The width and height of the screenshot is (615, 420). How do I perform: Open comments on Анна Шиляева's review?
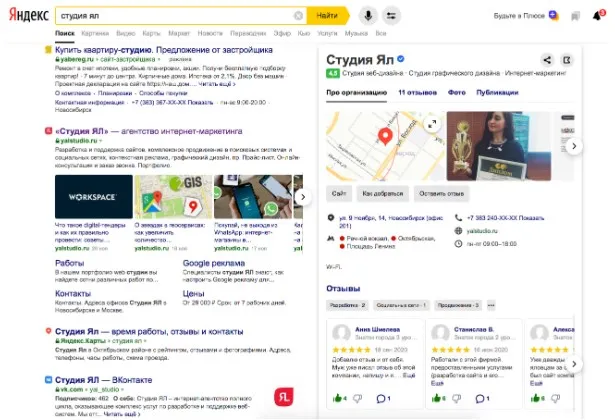point(383,398)
